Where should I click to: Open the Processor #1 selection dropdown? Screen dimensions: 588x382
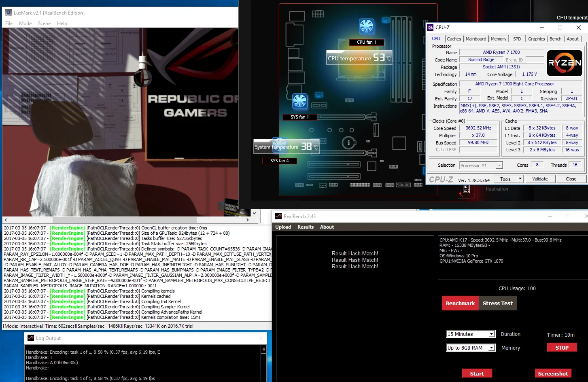click(x=481, y=165)
